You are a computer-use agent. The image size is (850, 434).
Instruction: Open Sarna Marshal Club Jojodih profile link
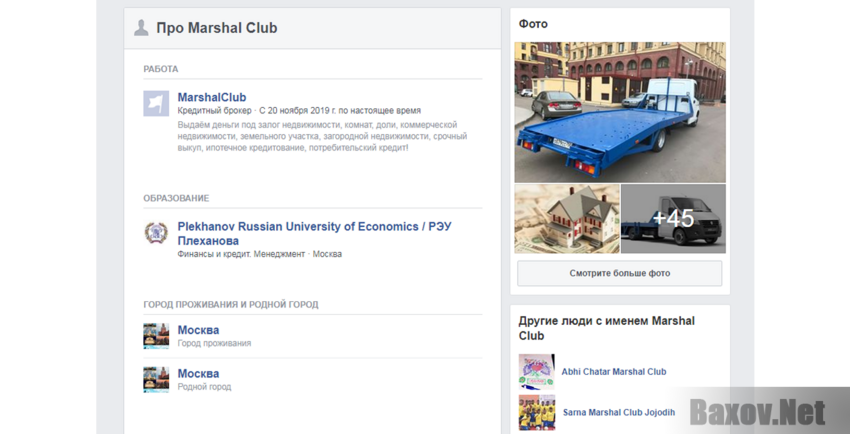[619, 412]
